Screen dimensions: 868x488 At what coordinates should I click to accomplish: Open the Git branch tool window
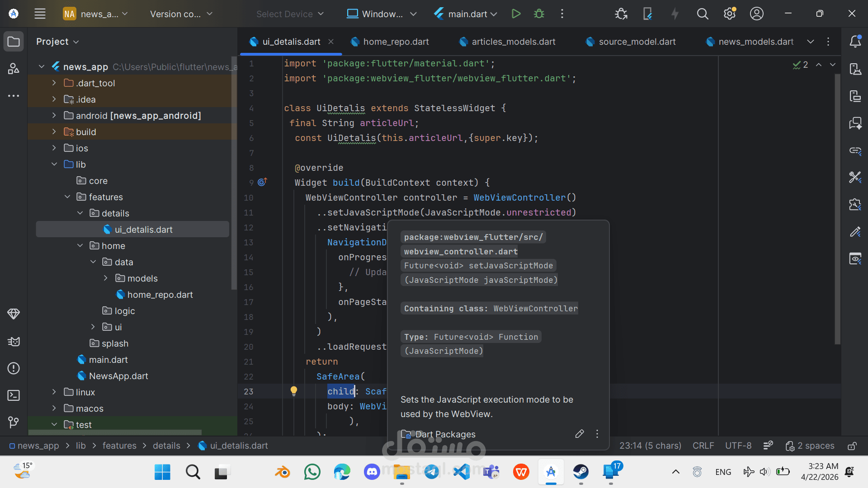(14, 422)
